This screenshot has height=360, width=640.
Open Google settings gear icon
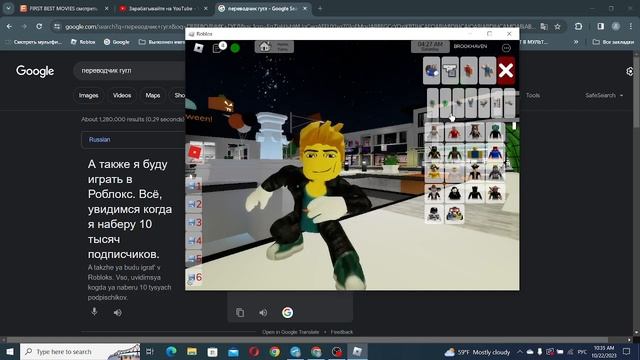click(x=630, y=71)
